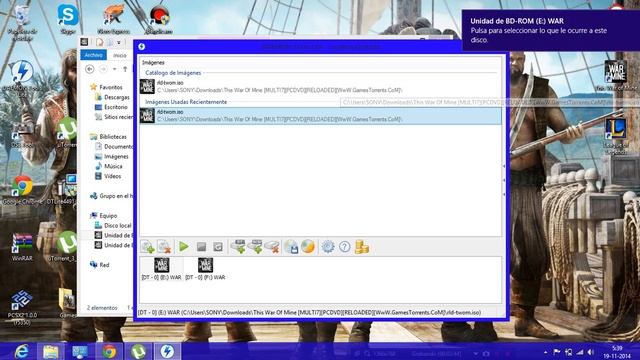Open Vídeos library in the sidebar
This screenshot has height=360, width=640.
[x=108, y=176]
